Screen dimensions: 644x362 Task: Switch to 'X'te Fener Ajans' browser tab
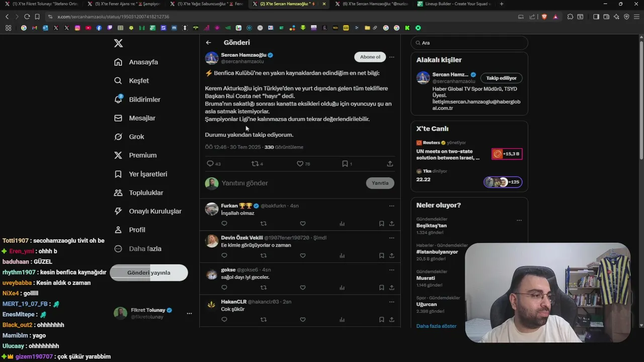[x=124, y=4]
